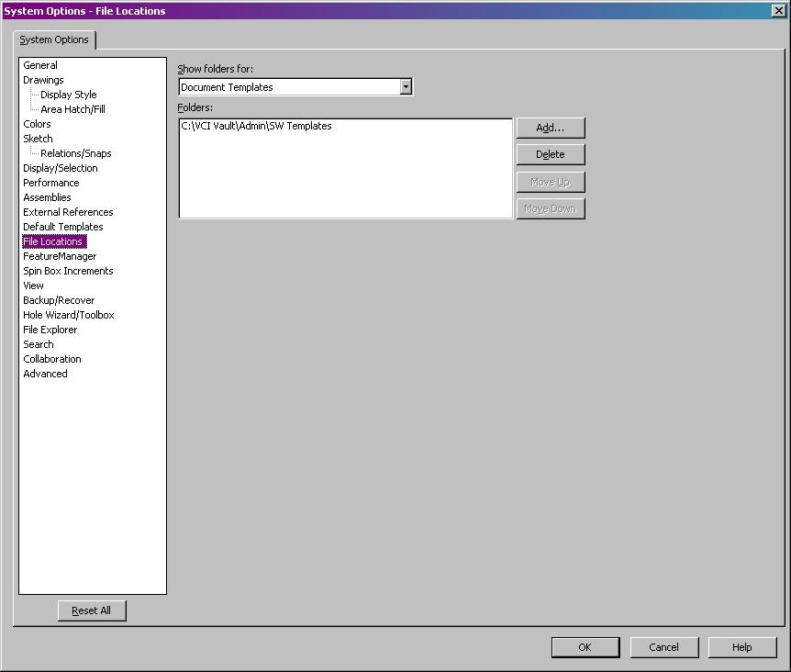Select Area Hatch/Fill under Drawings
Viewport: 791px width, 672px height.
pos(73,109)
